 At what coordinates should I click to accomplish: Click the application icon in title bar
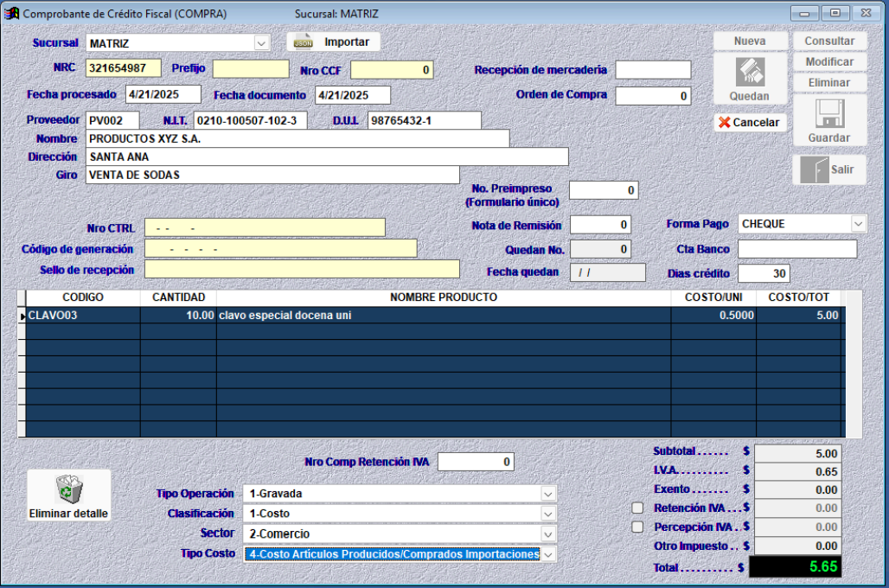click(x=12, y=14)
